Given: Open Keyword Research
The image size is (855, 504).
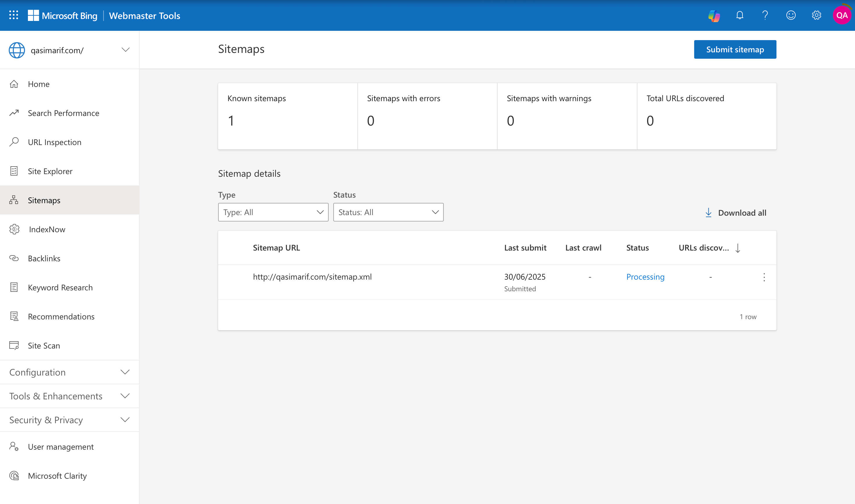Looking at the screenshot, I should tap(60, 287).
